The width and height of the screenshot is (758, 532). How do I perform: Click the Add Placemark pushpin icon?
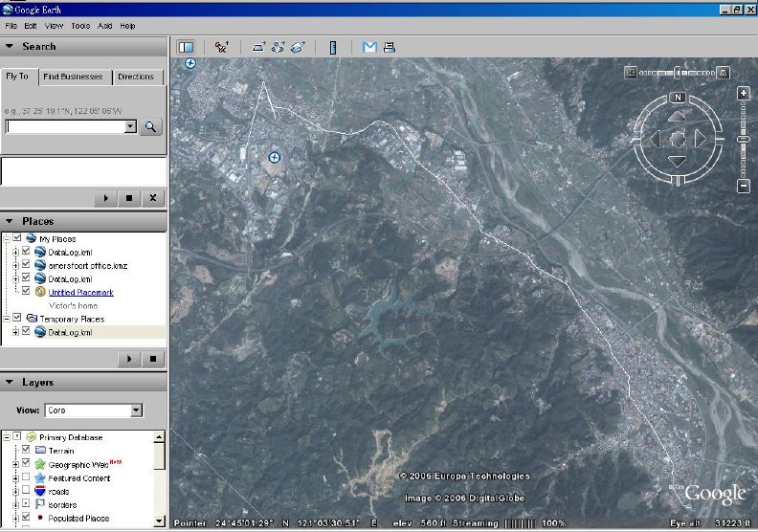coord(222,47)
